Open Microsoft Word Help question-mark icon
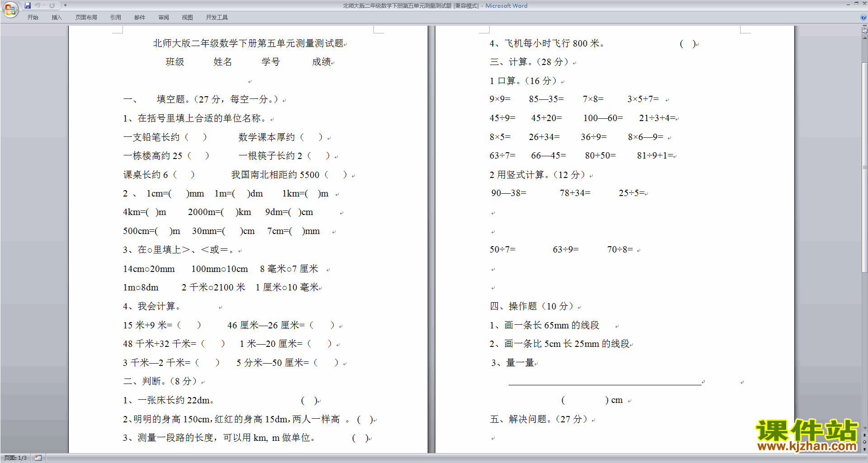 (x=863, y=17)
